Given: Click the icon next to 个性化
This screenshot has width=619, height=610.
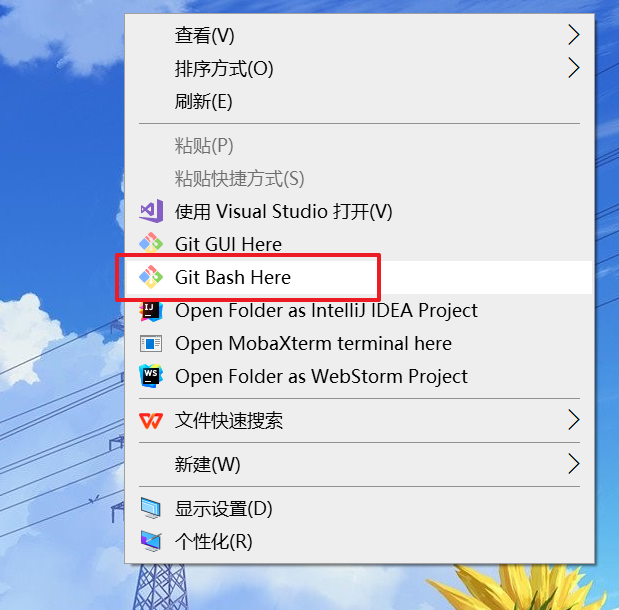Looking at the screenshot, I should (x=151, y=541).
